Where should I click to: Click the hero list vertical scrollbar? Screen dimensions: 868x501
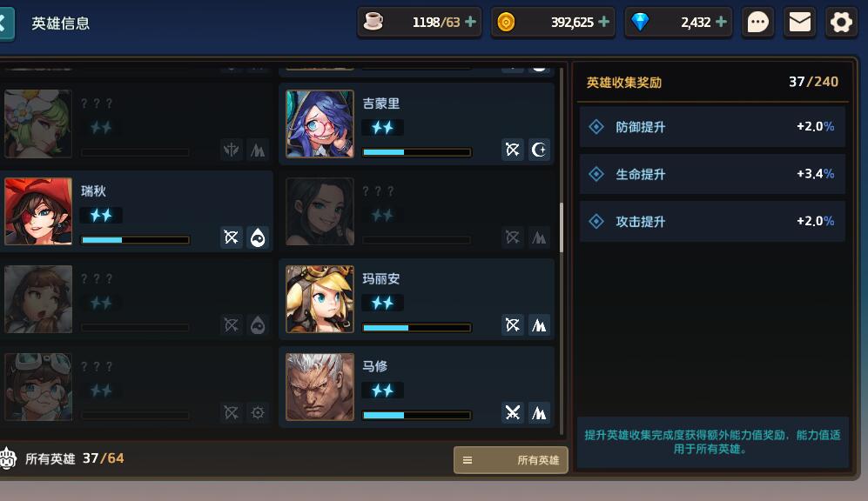pyautogui.click(x=562, y=228)
